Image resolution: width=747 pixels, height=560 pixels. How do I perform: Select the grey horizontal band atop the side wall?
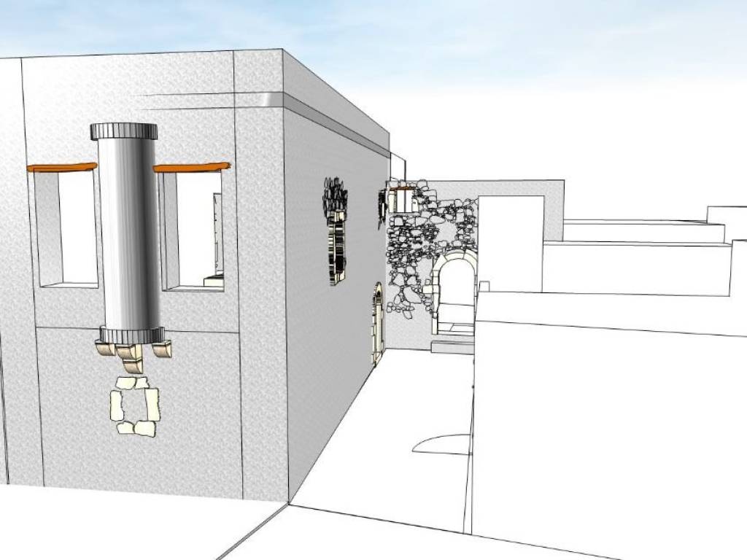tap(336, 125)
